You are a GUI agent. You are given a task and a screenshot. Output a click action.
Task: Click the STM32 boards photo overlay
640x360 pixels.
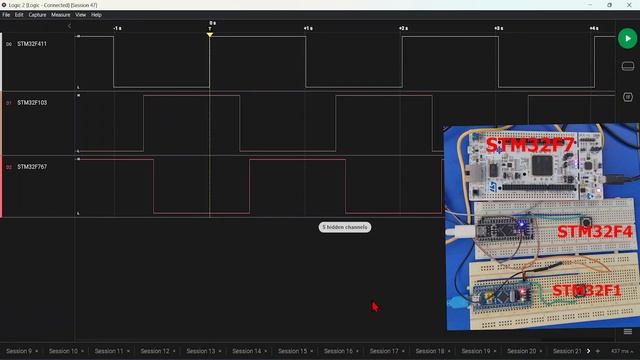click(541, 227)
